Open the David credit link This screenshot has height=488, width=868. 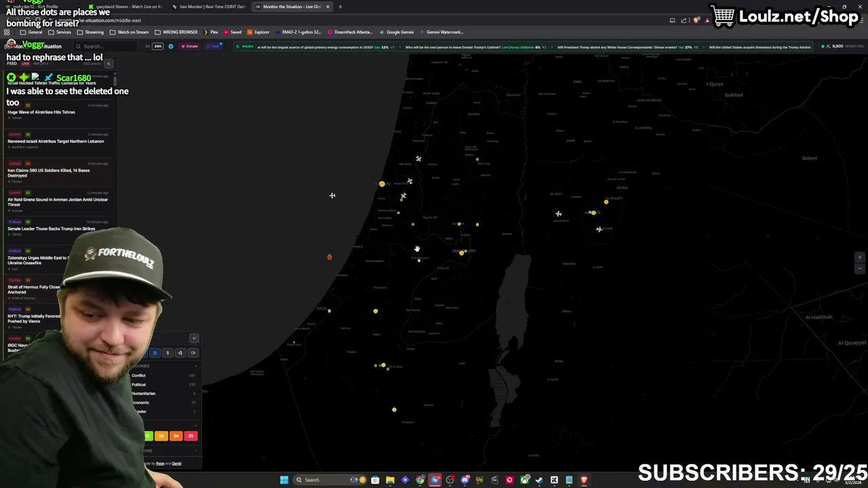pyautogui.click(x=176, y=464)
